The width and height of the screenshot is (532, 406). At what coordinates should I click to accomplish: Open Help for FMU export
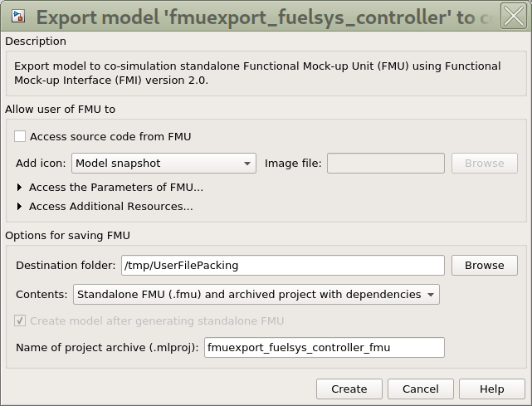[491, 389]
